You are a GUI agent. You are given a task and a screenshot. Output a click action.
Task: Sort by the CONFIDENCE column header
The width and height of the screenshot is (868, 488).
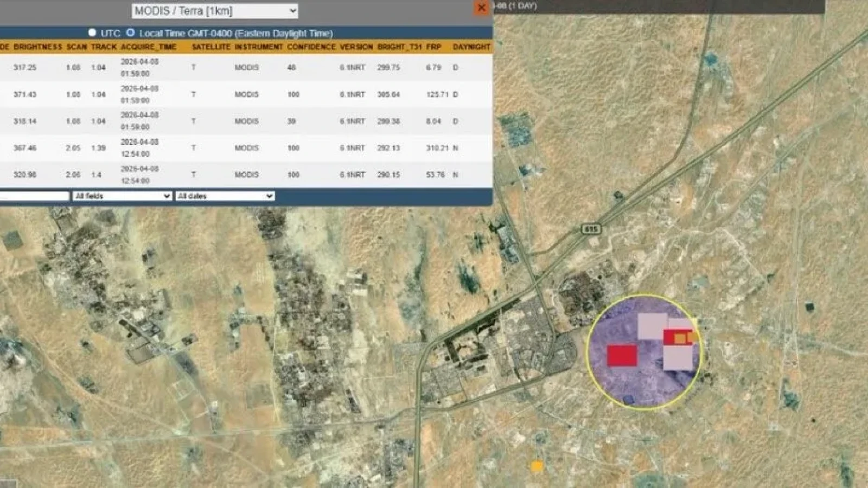point(311,47)
